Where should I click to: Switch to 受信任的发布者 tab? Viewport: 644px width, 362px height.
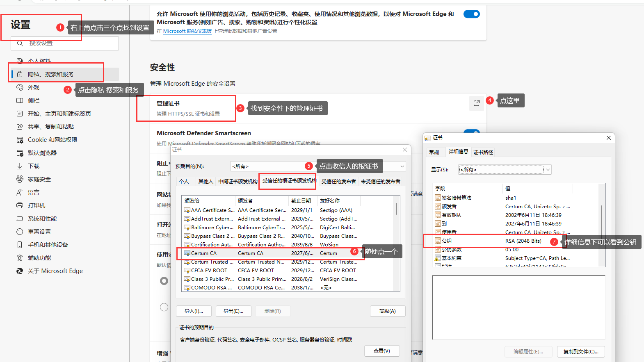[338, 181]
